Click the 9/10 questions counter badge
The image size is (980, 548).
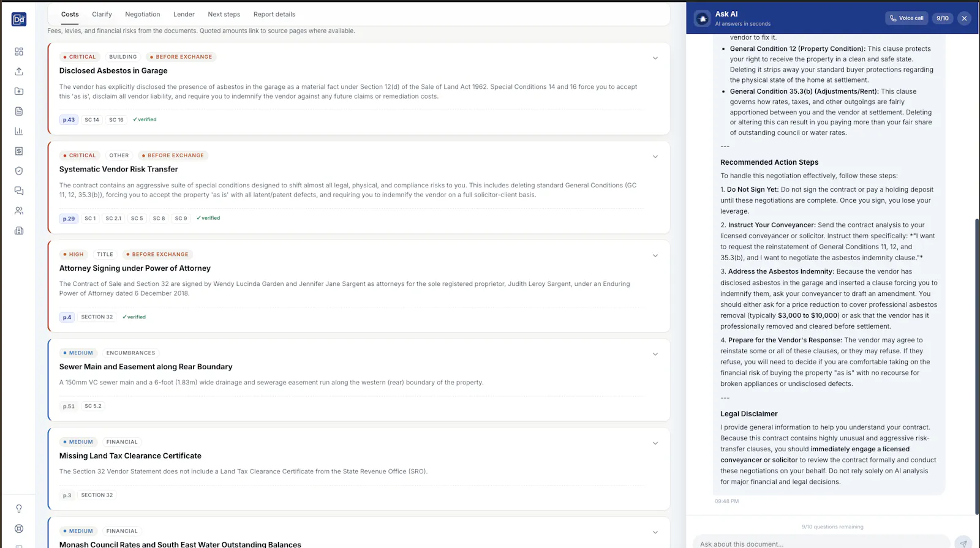[x=943, y=18]
